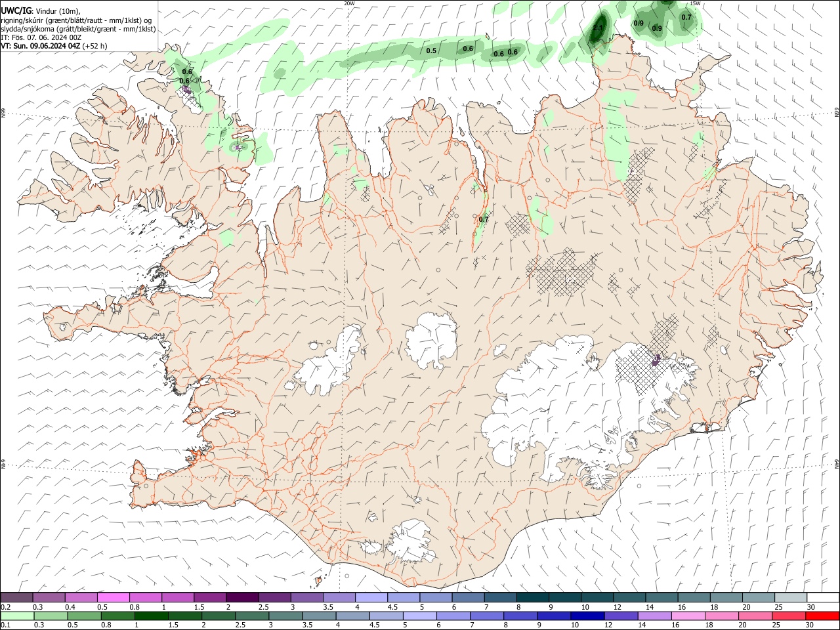Click the IT: Fös. 07. 06. 2024 00Z line
Image resolution: width=840 pixels, height=630 pixels.
(x=41, y=37)
